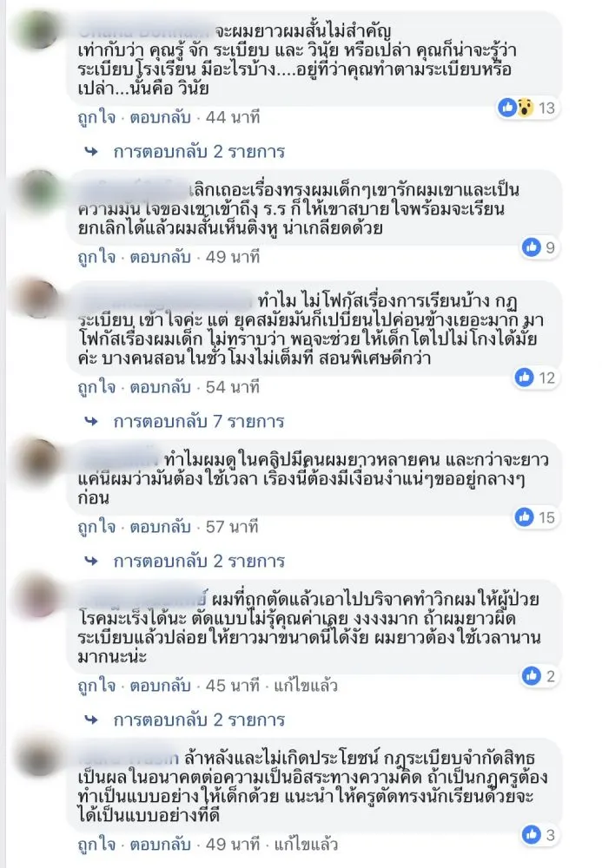Reply to the first 49-minute comment about hairstyles

tap(160, 257)
